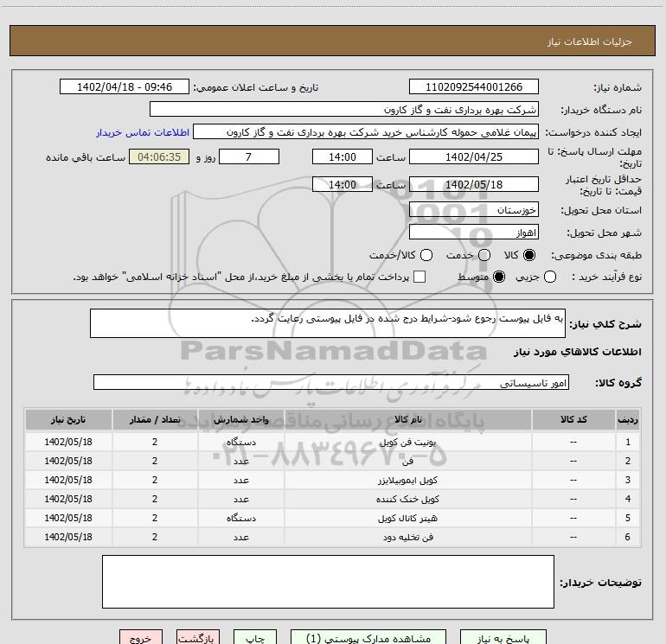666x644 pixels.
Task: Select the کالا/خدمت radio button
Action: pos(426,255)
